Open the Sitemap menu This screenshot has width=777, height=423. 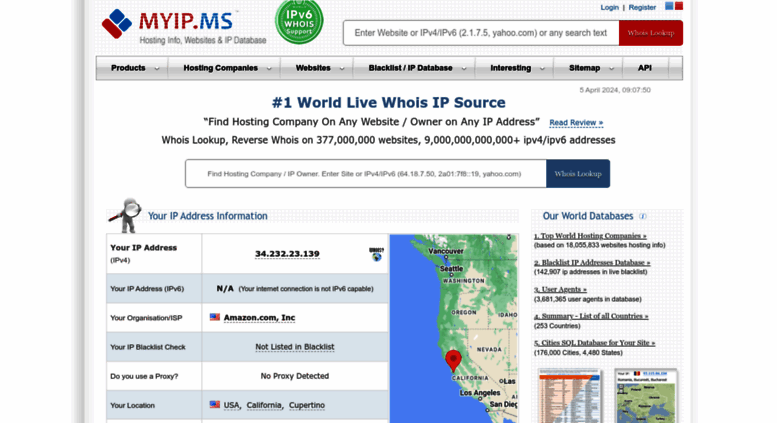click(584, 68)
